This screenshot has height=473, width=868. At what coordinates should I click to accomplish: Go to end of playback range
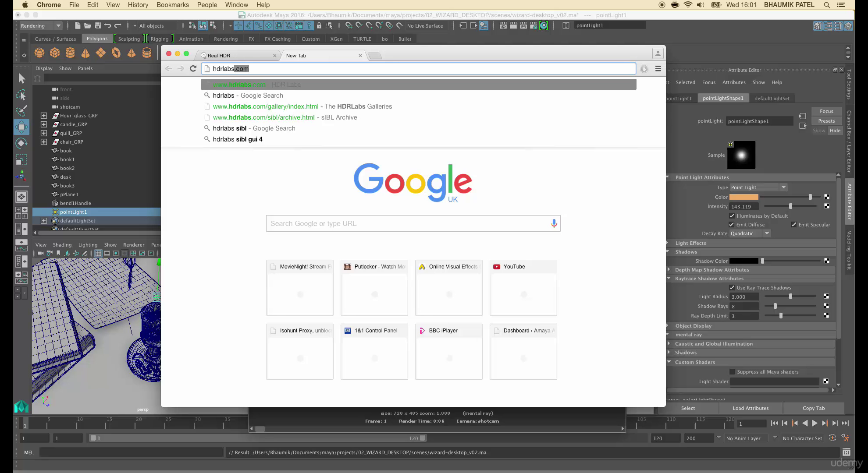point(845,423)
